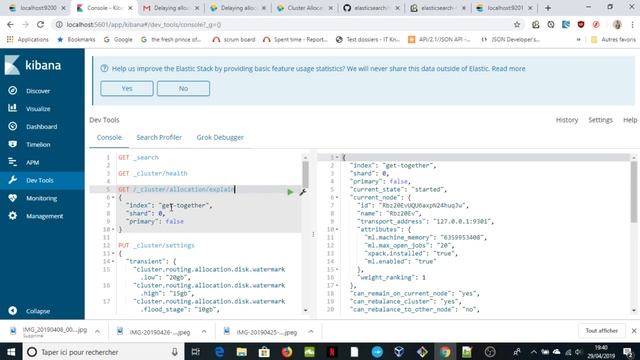This screenshot has height=360, width=640.
Task: Click the browser address bar
Action: (x=282, y=24)
